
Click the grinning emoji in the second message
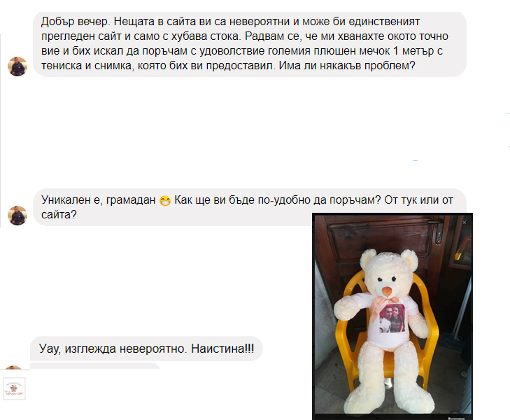tap(165, 201)
